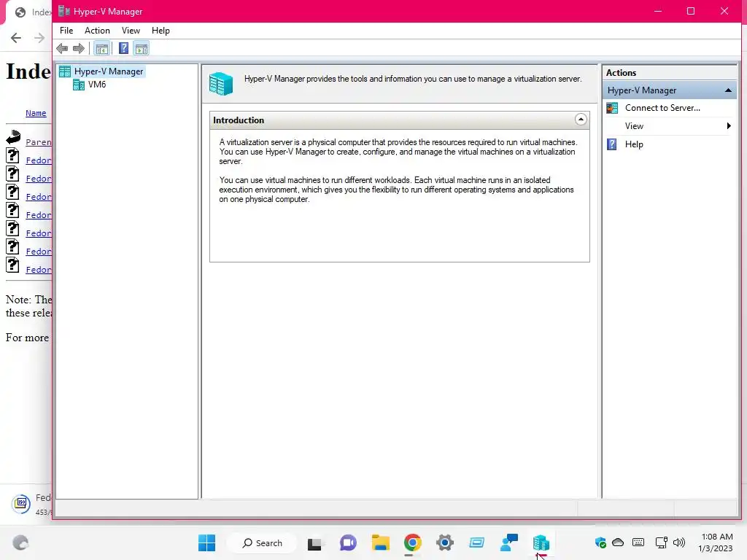The image size is (747, 560).
Task: Click the touch keyboard tray icon
Action: click(x=638, y=542)
